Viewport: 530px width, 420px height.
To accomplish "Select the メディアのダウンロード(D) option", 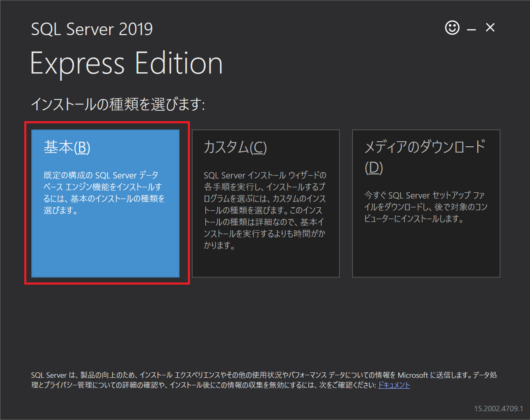I will 426,203.
